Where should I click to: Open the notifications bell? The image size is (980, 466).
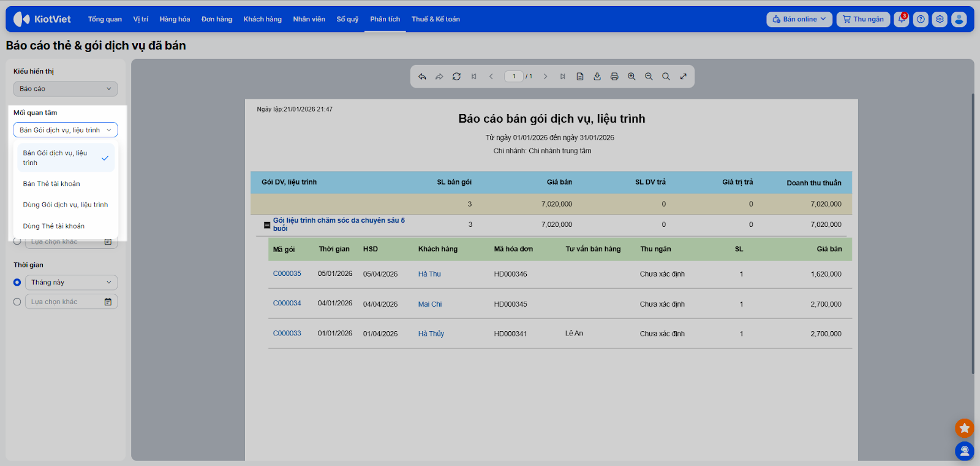coord(901,20)
